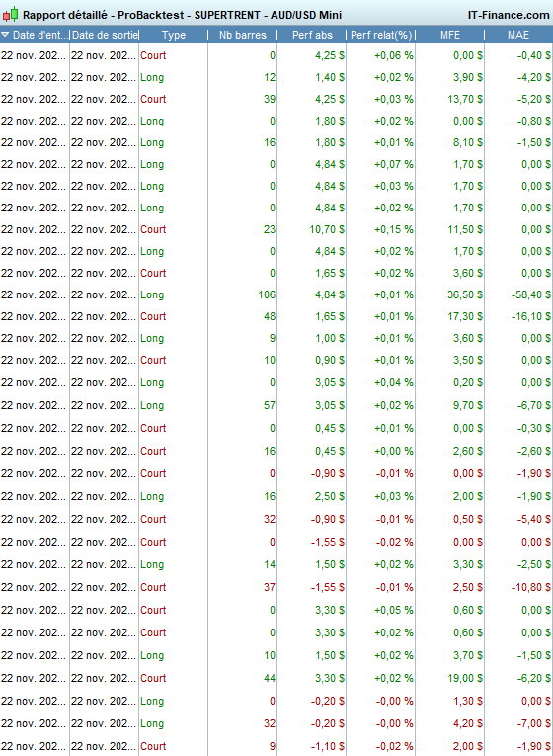Select the Perf relat value +0,06 %
The image size is (553, 756).
[x=394, y=55]
